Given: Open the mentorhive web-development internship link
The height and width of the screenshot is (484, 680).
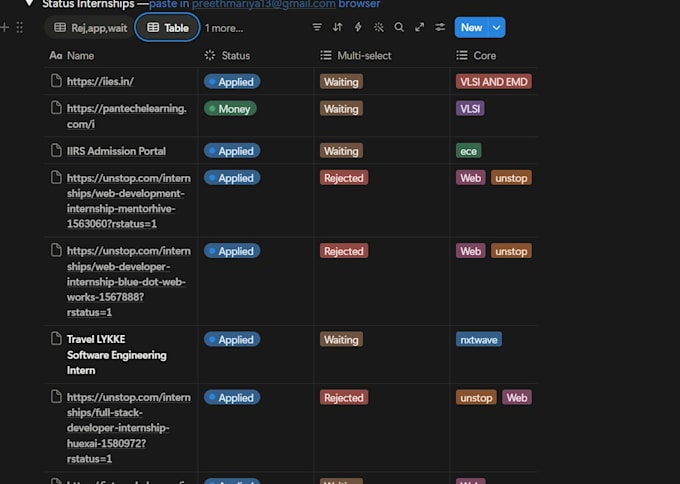Looking at the screenshot, I should (128, 201).
